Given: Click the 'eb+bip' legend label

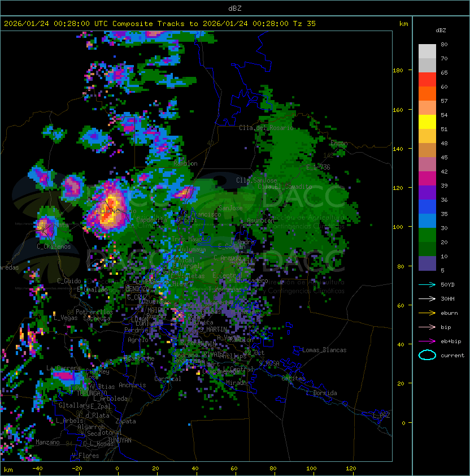Looking at the screenshot, I should (x=451, y=341).
